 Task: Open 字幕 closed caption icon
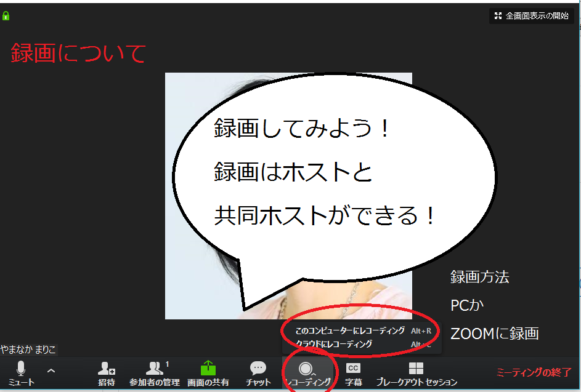click(353, 374)
